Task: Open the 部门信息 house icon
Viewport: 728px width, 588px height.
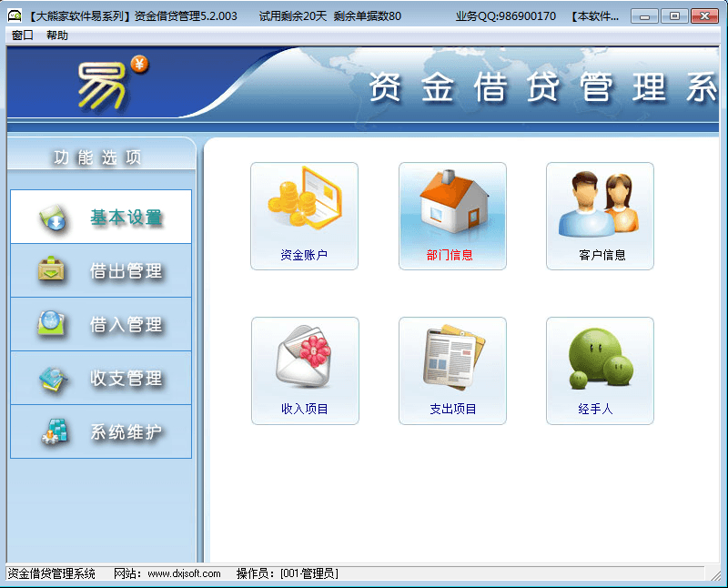Action: click(x=452, y=203)
